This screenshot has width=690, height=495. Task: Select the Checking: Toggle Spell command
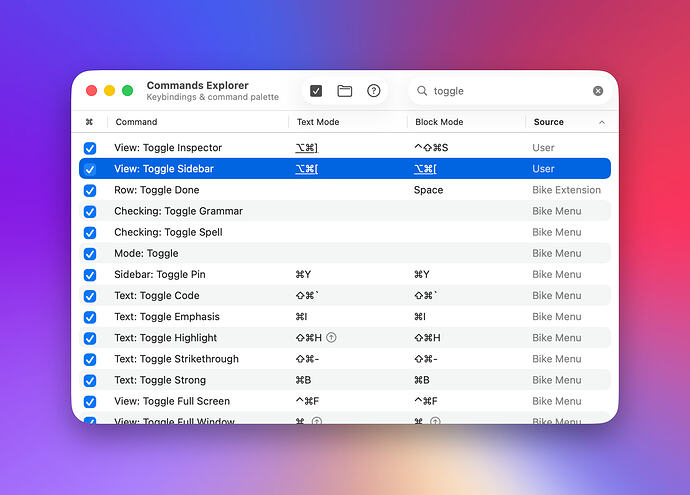pos(168,232)
